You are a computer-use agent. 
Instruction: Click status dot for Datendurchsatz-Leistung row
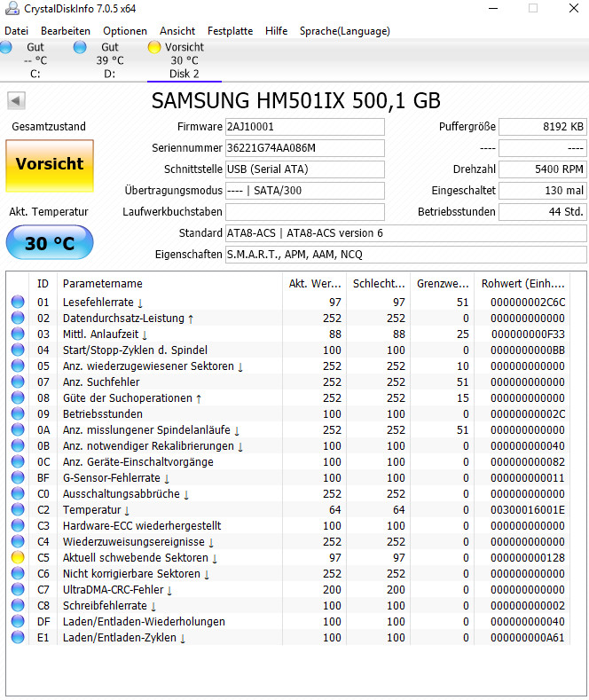pos(18,318)
